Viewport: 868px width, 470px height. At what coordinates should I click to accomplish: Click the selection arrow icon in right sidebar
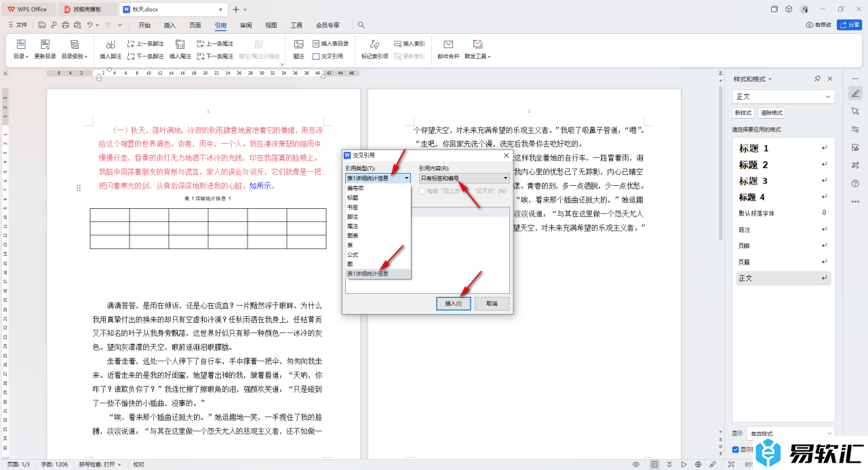point(855,111)
